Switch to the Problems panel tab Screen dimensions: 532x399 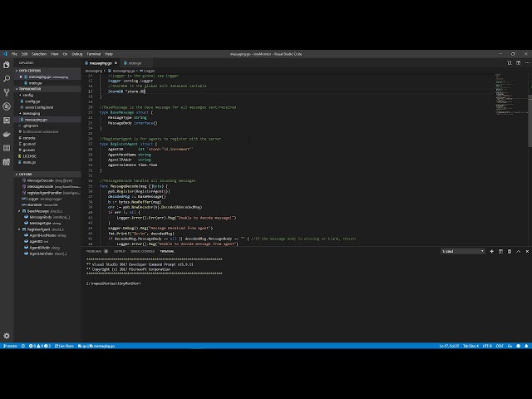97,251
